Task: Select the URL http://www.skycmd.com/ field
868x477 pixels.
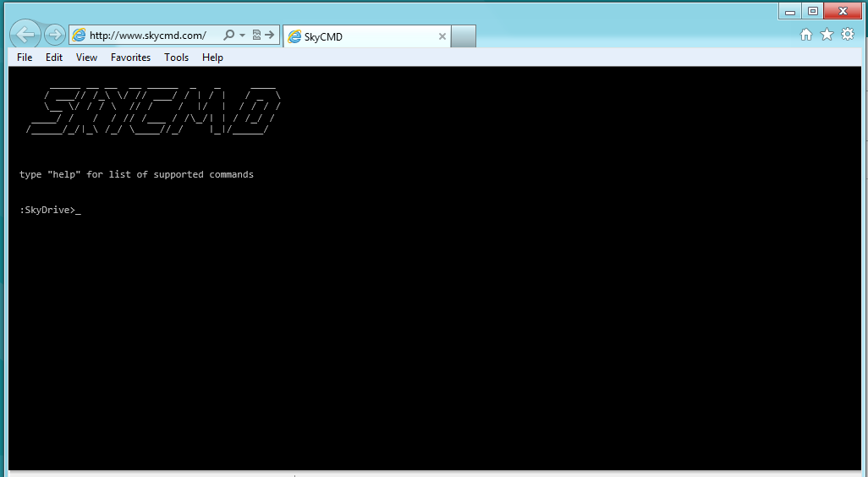Action: [x=148, y=36]
